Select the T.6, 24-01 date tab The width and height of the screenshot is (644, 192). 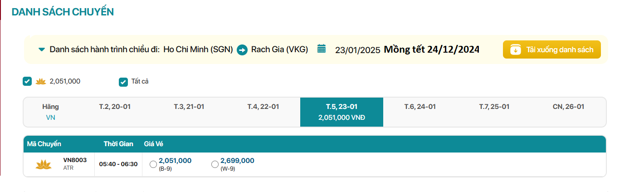[420, 107]
